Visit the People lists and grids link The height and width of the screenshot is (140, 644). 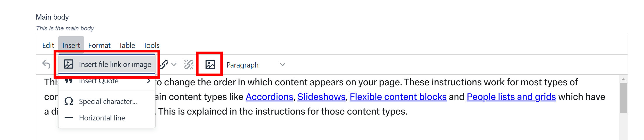pos(511,97)
